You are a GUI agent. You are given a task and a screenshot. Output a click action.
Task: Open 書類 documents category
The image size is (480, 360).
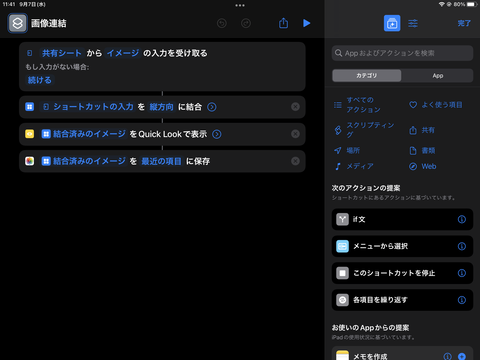(422, 151)
